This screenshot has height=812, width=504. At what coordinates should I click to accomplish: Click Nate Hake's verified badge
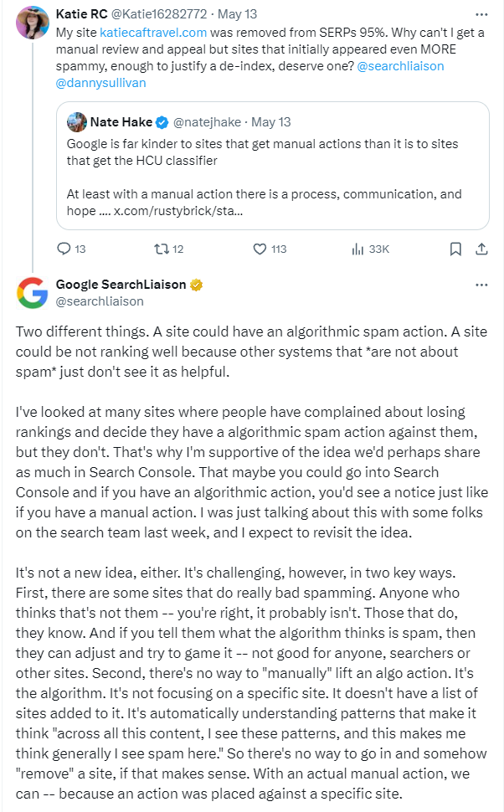[x=162, y=122]
